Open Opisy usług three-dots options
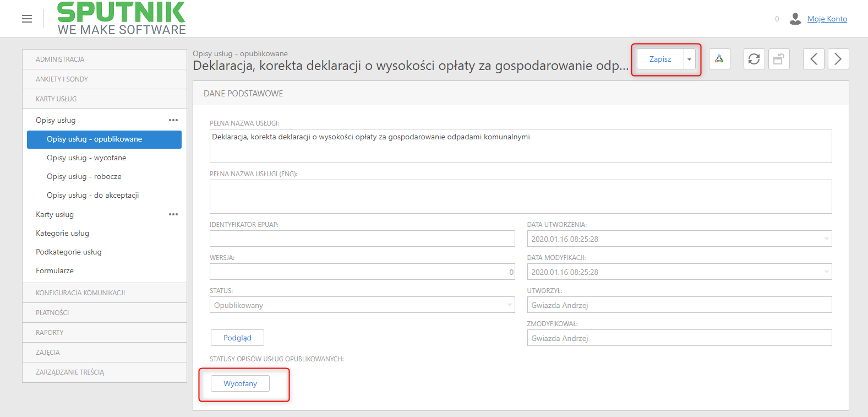The width and height of the screenshot is (868, 417). coord(173,120)
